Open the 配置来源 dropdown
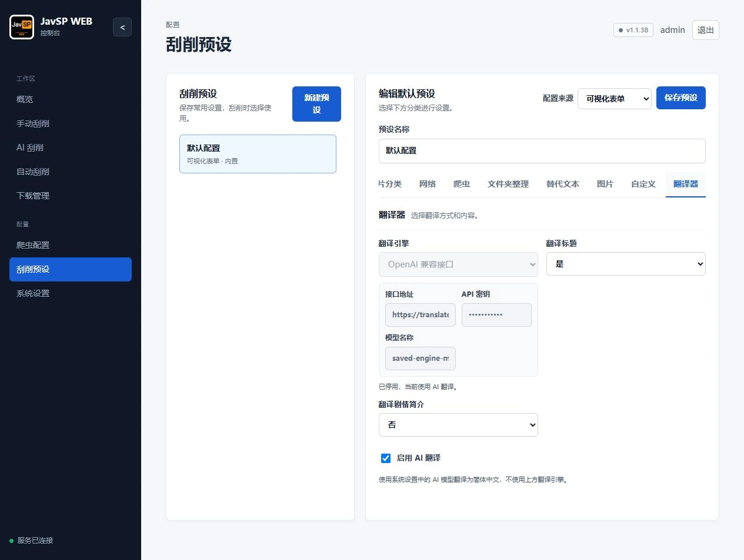This screenshot has width=744, height=560. coord(615,99)
